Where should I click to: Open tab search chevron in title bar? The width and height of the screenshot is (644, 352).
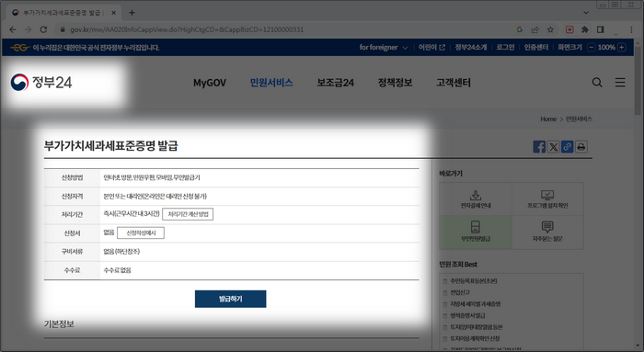586,13
